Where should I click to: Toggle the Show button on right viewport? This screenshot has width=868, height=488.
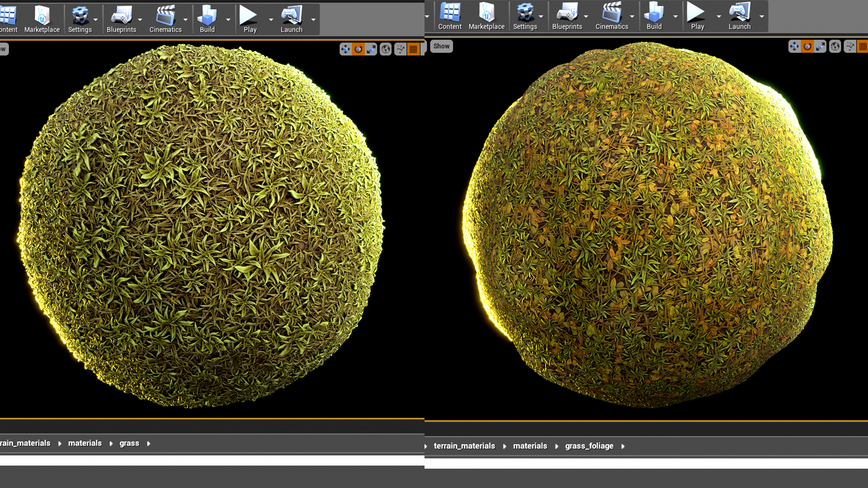pos(441,47)
